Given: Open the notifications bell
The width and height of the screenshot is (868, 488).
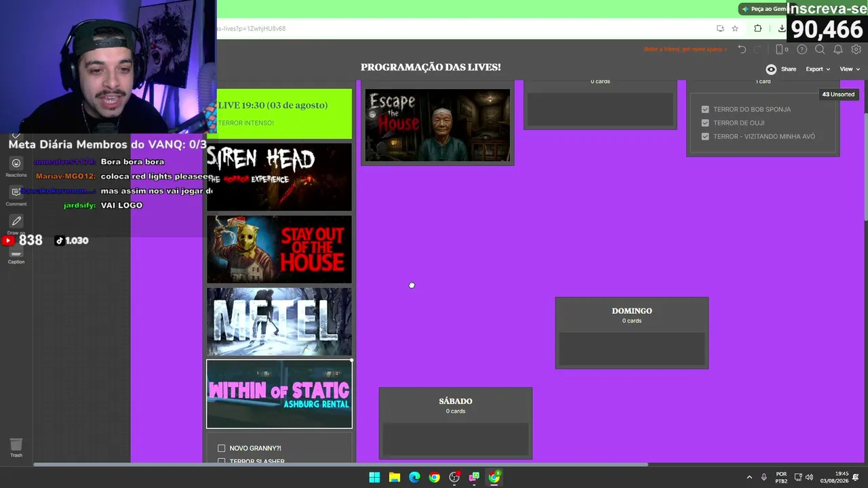Looking at the screenshot, I should click(838, 49).
